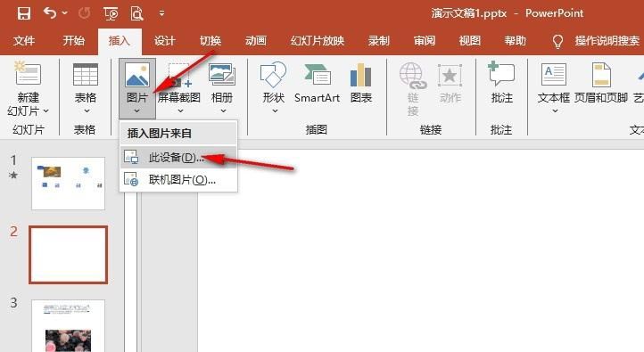Expand the 相册 dropdown chevron

223,111
